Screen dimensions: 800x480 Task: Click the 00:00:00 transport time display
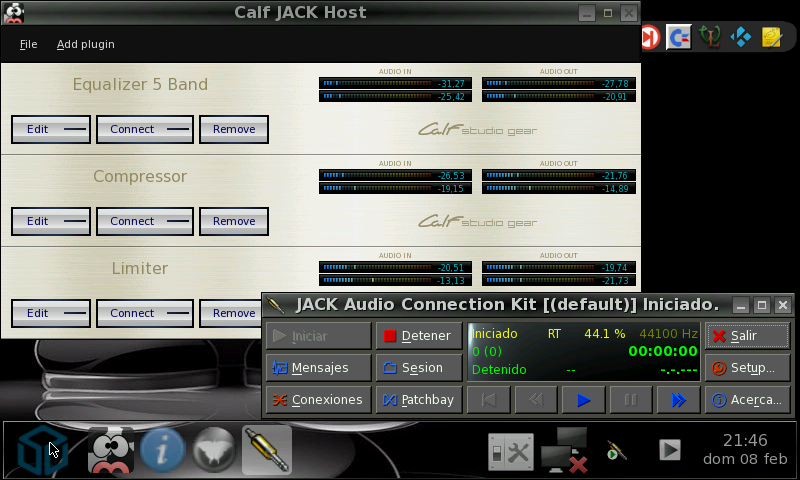click(663, 351)
